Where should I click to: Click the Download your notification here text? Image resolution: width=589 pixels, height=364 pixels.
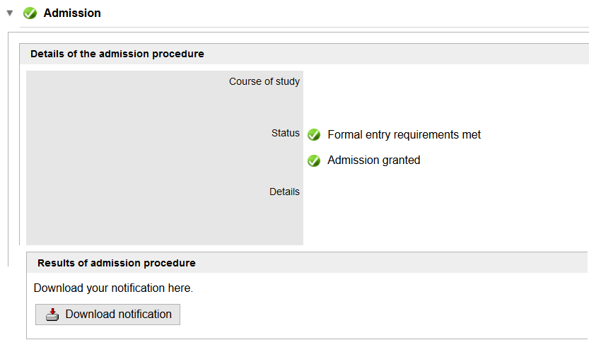point(113,288)
